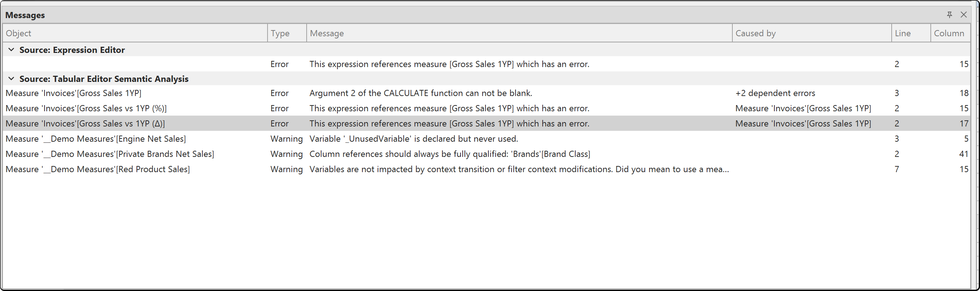Select the Private Brands Net Sales warning row
This screenshot has width=980, height=291.
tap(487, 154)
